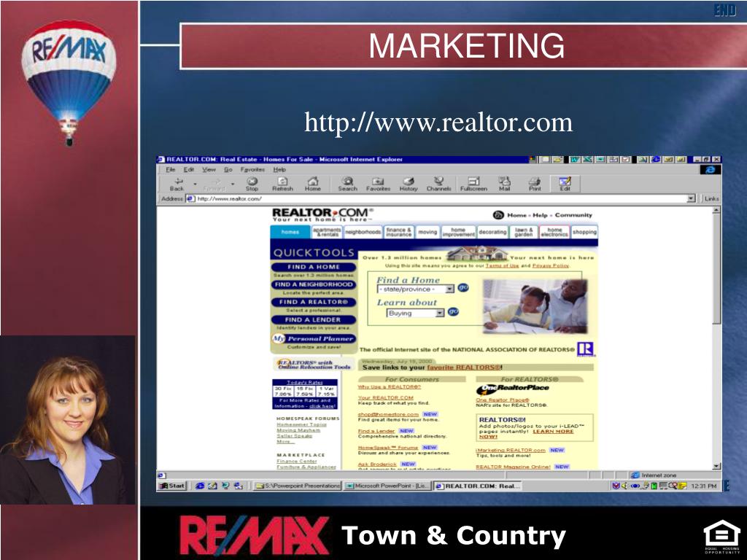Select the decorating tab
Image resolution: width=747 pixels, height=560 pixels.
click(x=492, y=232)
